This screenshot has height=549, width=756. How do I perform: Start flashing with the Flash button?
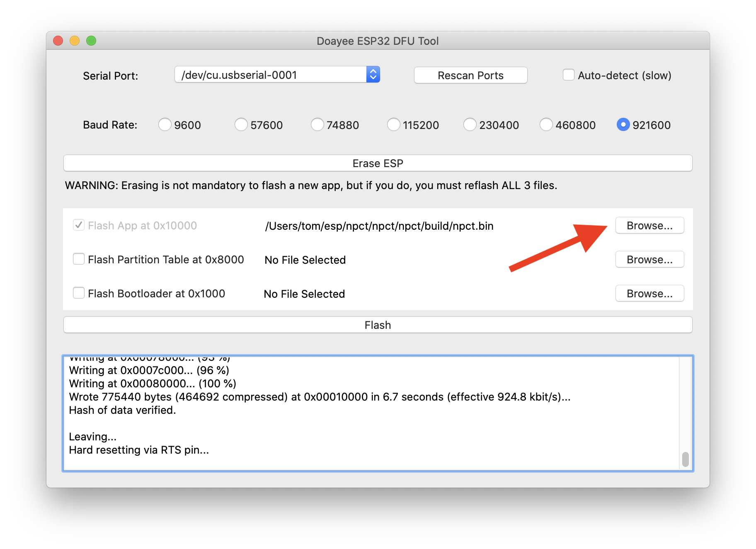tap(378, 325)
